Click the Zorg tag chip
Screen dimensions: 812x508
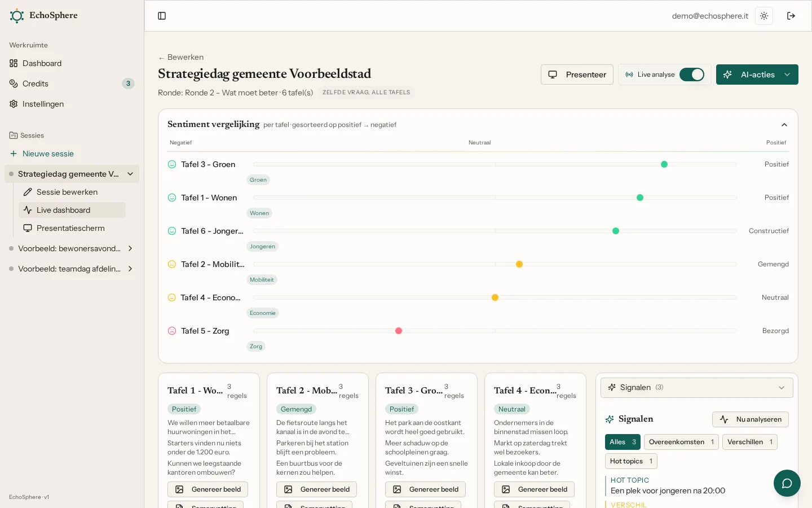[x=256, y=347]
